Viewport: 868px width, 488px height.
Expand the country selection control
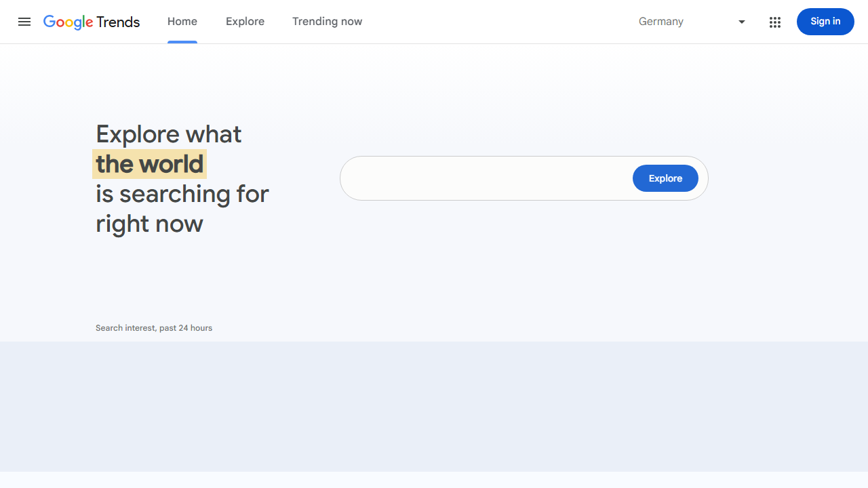[692, 22]
